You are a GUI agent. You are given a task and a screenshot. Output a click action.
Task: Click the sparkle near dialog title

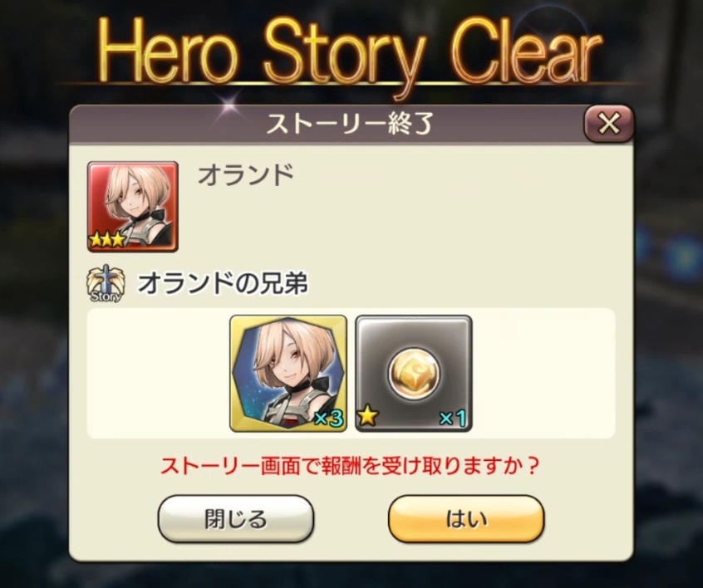[229, 106]
